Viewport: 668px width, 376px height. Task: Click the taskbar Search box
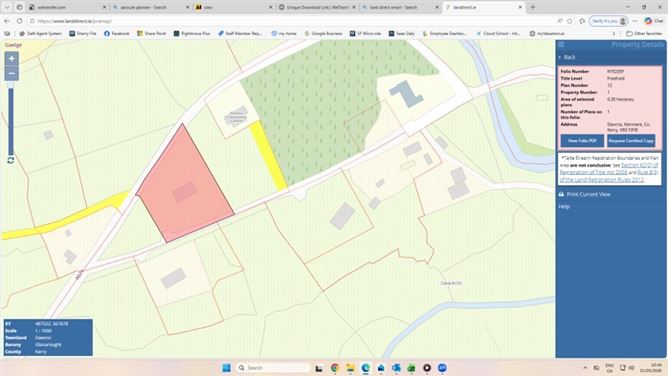pyautogui.click(x=273, y=367)
